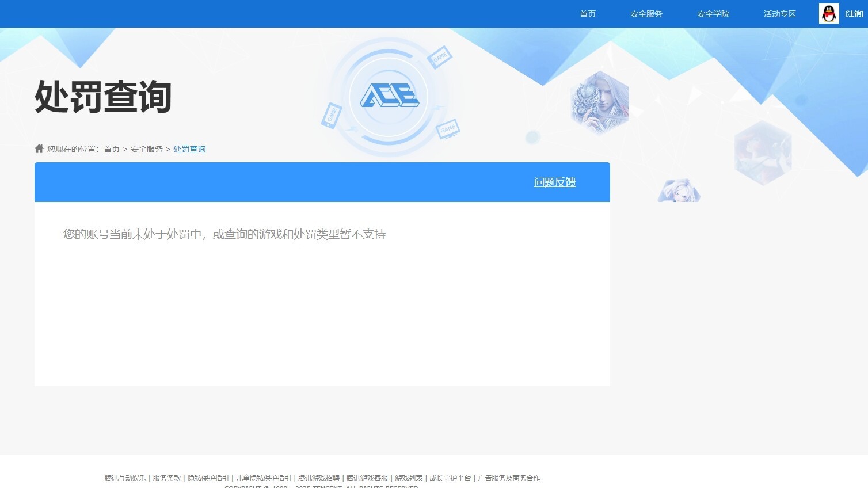This screenshot has width=868, height=488.
Task: Click the ACE logo emblem
Action: pos(389,96)
